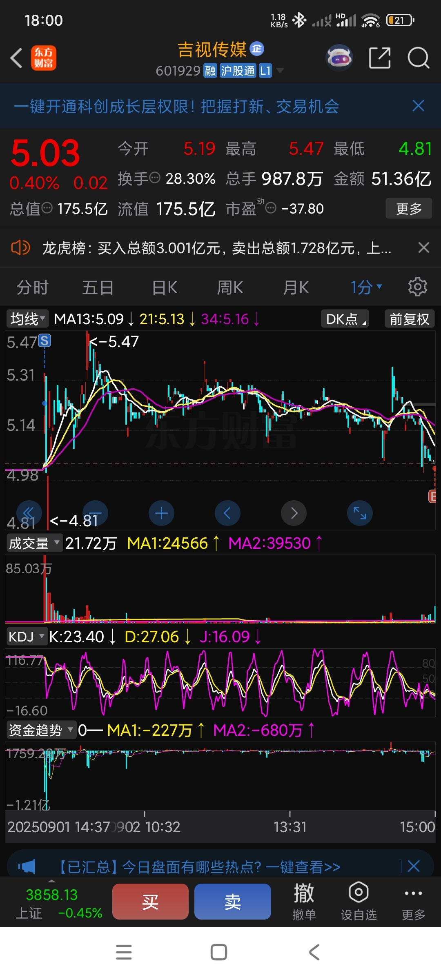This screenshot has height=980, width=441.
Task: Tap the speaker icon beside 龙虎榜
Action: pyautogui.click(x=20, y=247)
